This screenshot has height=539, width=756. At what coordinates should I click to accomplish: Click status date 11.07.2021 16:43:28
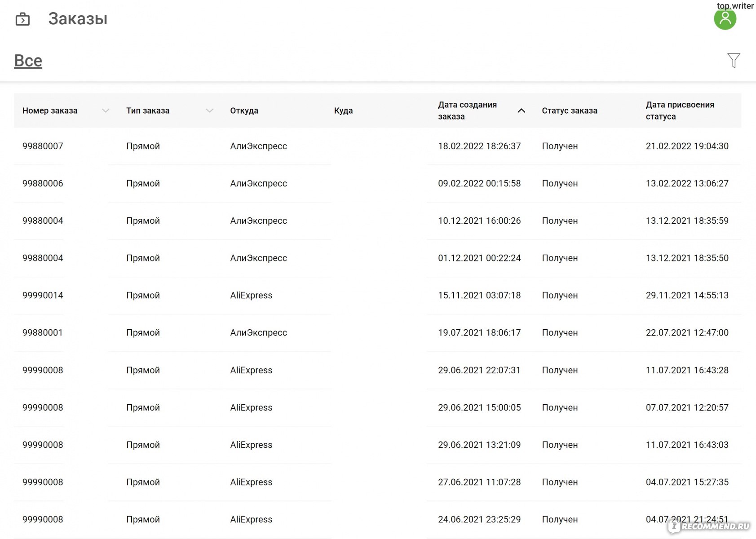tap(687, 370)
